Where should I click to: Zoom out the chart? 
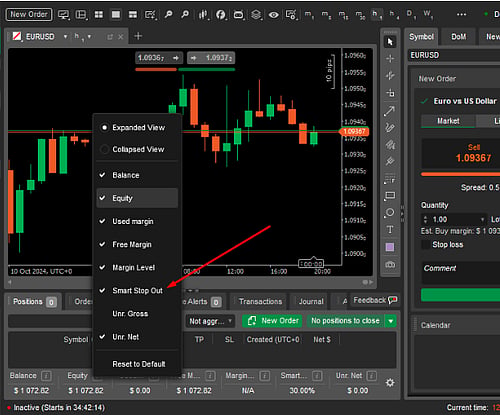(x=185, y=14)
